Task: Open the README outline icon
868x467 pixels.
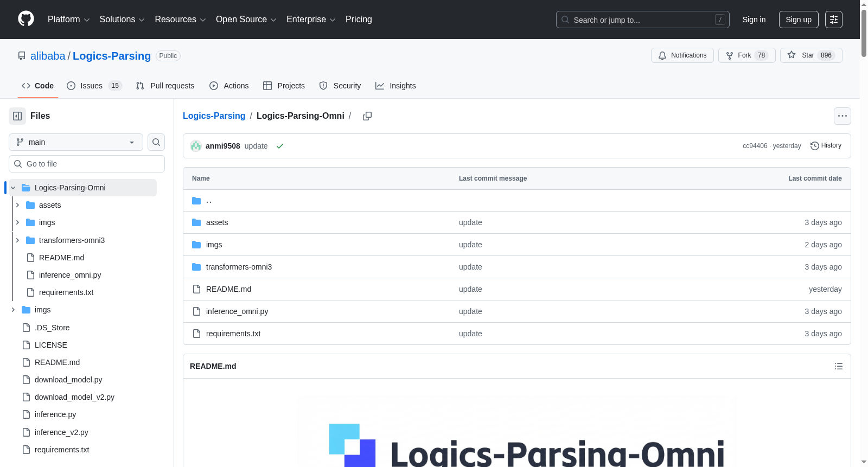Action: click(839, 366)
